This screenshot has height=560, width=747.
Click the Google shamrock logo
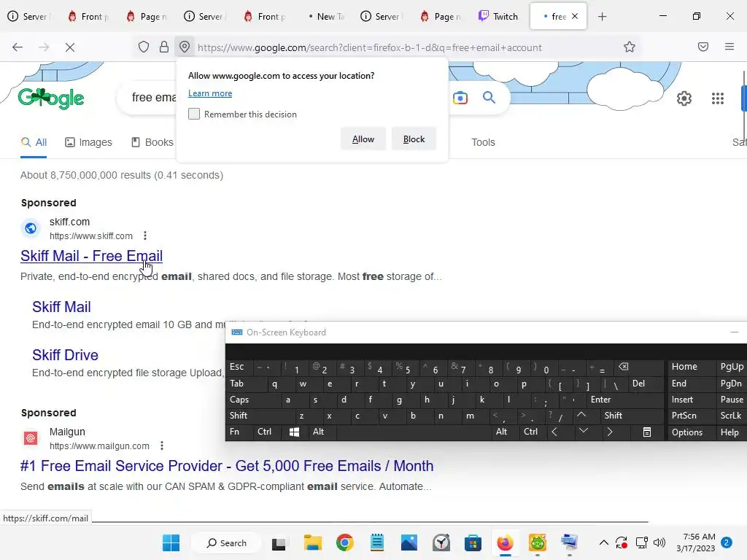[51, 98]
